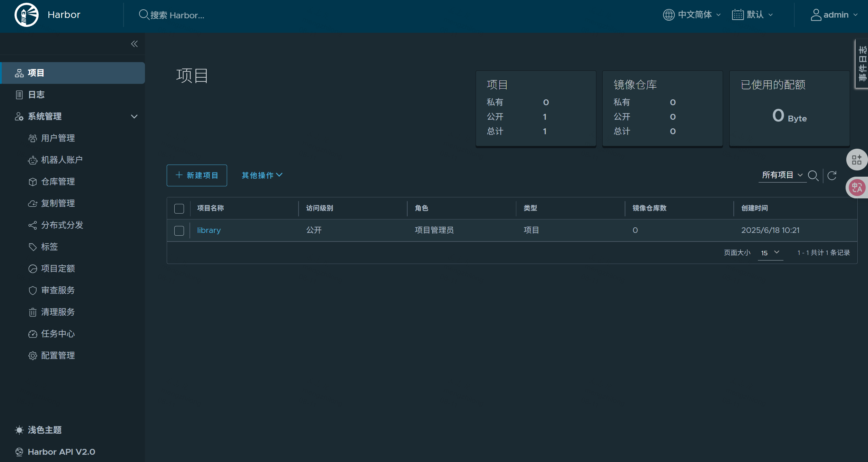Switch to card view using the grid icon
Viewport: 868px width, 462px height.
point(857,159)
